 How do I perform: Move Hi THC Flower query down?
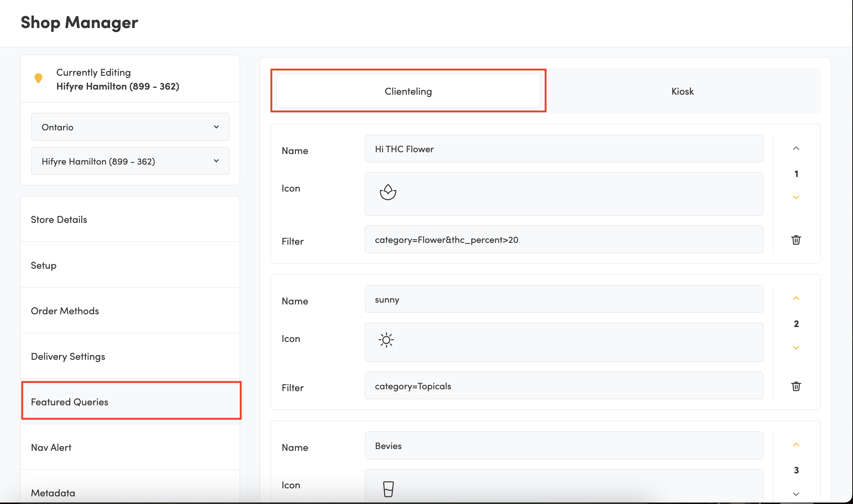(x=796, y=197)
